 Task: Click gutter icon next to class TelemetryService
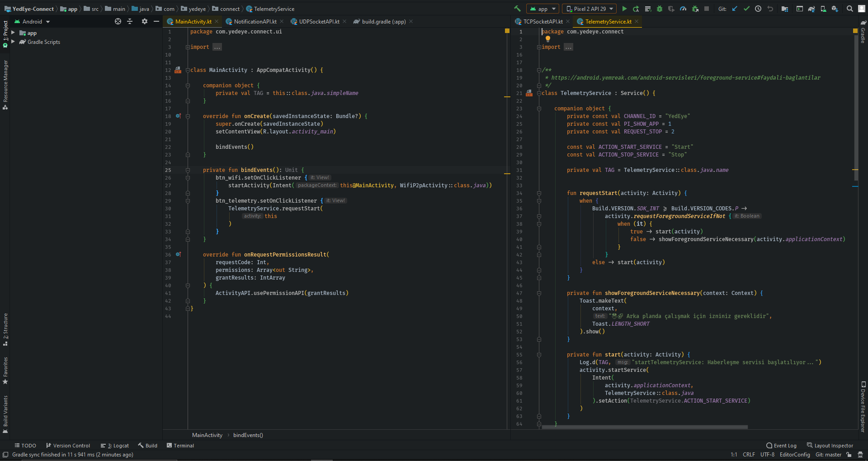coord(529,93)
